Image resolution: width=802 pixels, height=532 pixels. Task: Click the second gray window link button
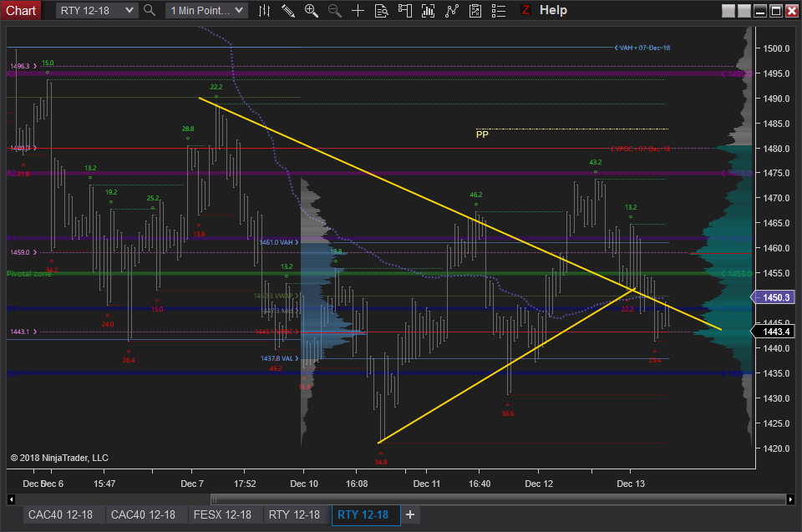tap(744, 11)
